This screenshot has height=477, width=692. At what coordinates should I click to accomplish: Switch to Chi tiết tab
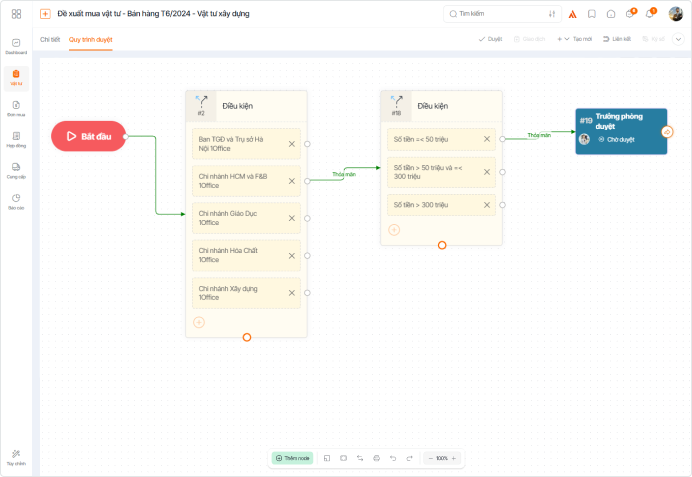tap(50, 39)
